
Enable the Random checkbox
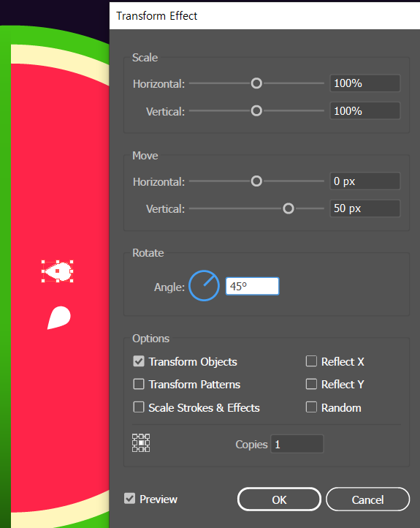click(311, 407)
